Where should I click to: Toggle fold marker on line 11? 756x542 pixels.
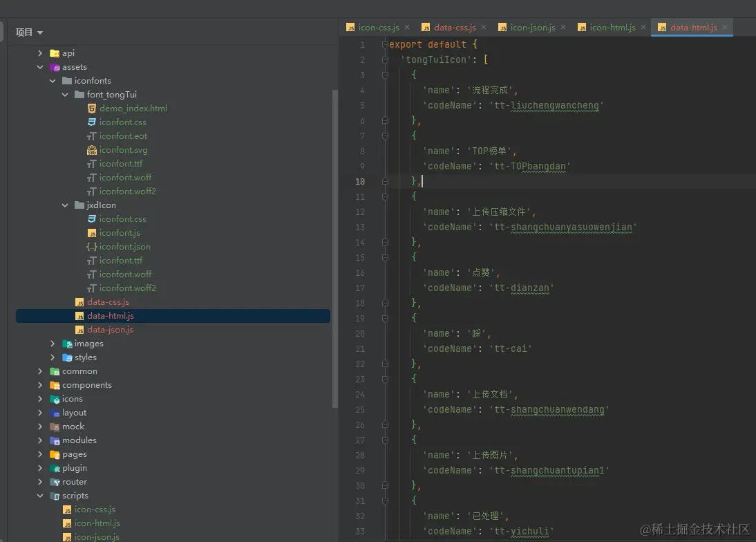coord(385,196)
